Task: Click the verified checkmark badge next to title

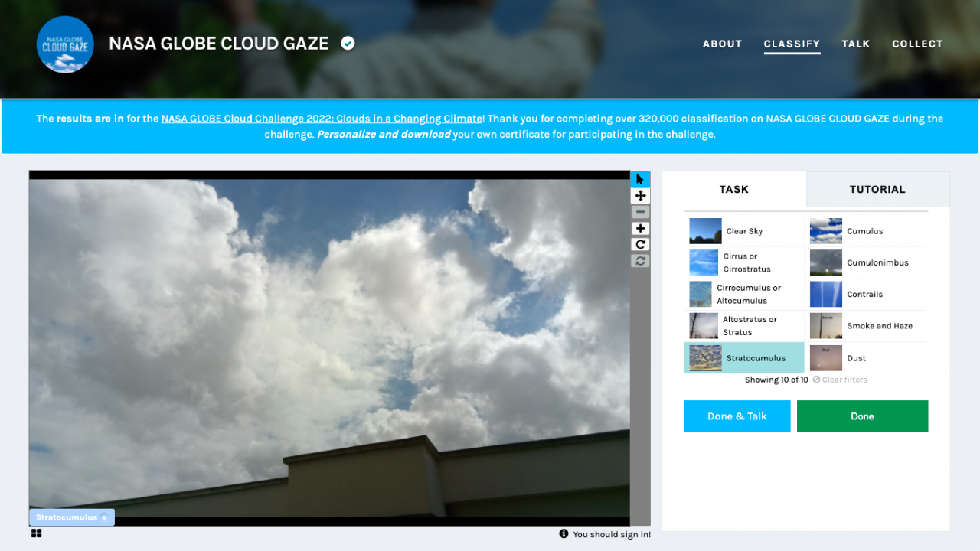Action: pos(348,44)
